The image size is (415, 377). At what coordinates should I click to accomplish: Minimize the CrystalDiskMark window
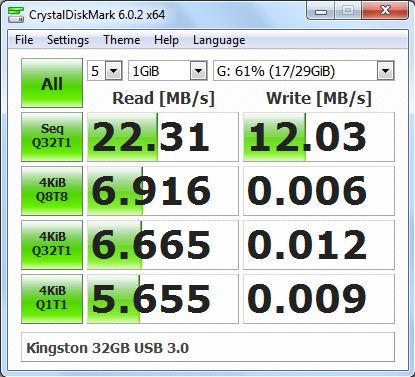(321, 11)
